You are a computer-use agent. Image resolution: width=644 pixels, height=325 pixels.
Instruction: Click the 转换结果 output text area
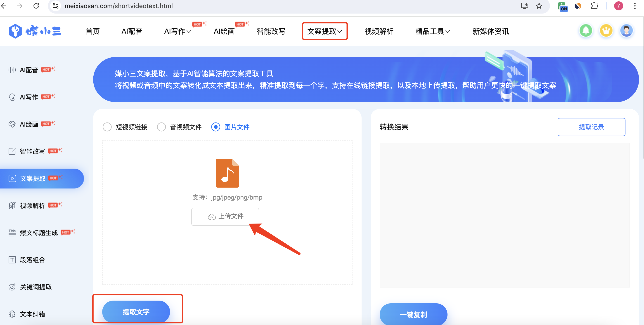tap(504, 215)
